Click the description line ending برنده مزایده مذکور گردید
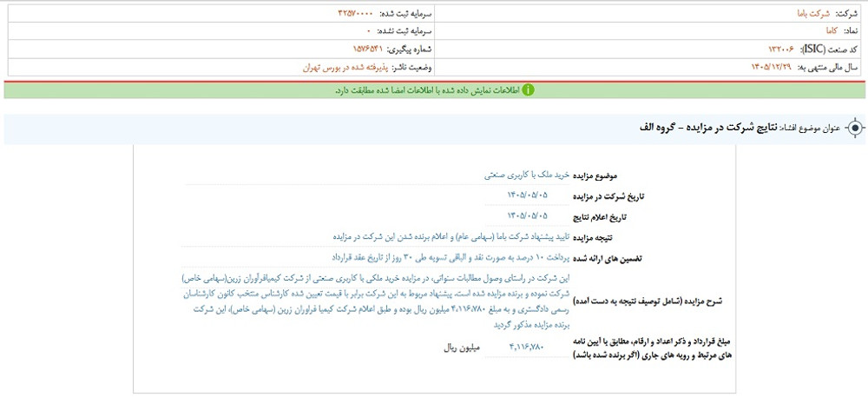Image resolution: width=868 pixels, height=397 pixels. coord(531,326)
